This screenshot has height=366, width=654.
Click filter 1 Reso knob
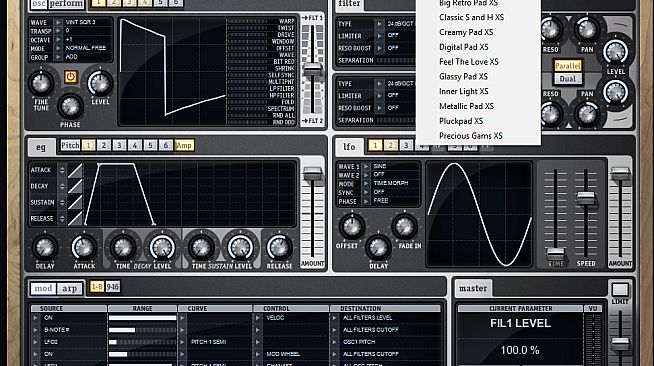click(551, 29)
